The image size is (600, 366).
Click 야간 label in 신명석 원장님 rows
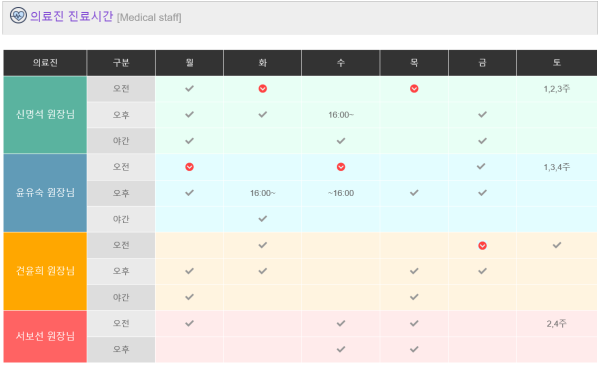(x=121, y=141)
